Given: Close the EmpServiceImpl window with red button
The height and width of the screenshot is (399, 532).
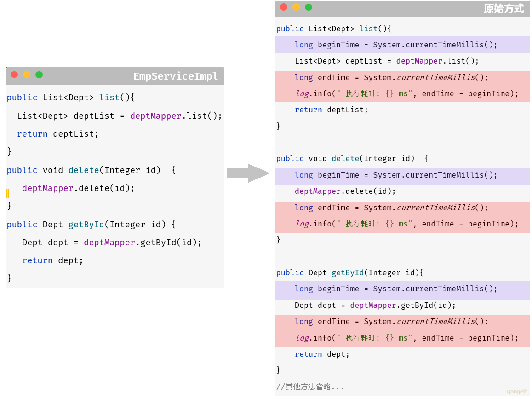Looking at the screenshot, I should (x=14, y=75).
